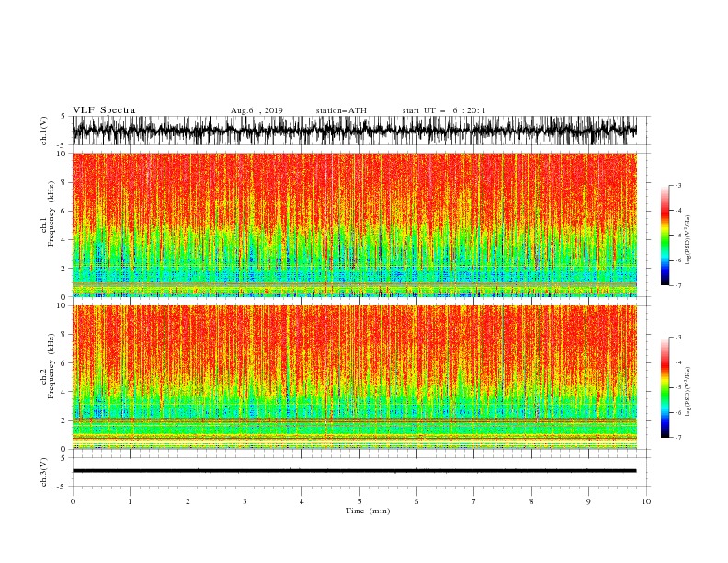Screen dimensions: 728x563
Task: Select the "start UT = 6 :20: 1" text
Action: coord(444,110)
